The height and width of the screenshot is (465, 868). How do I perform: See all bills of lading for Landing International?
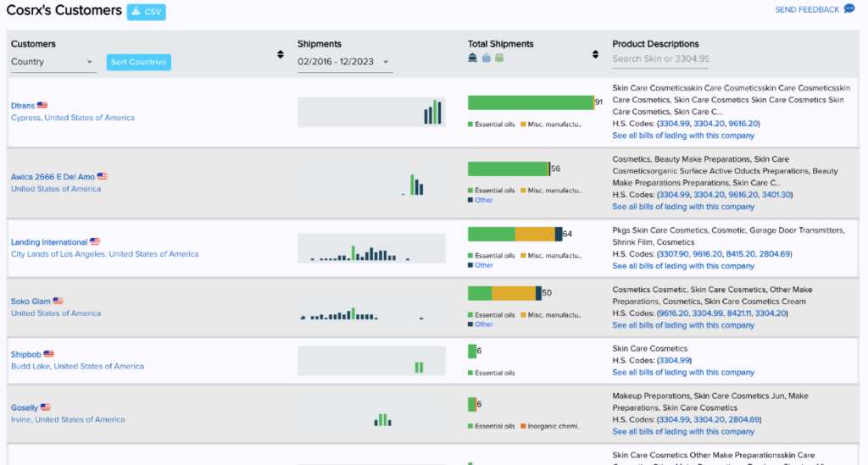point(683,266)
